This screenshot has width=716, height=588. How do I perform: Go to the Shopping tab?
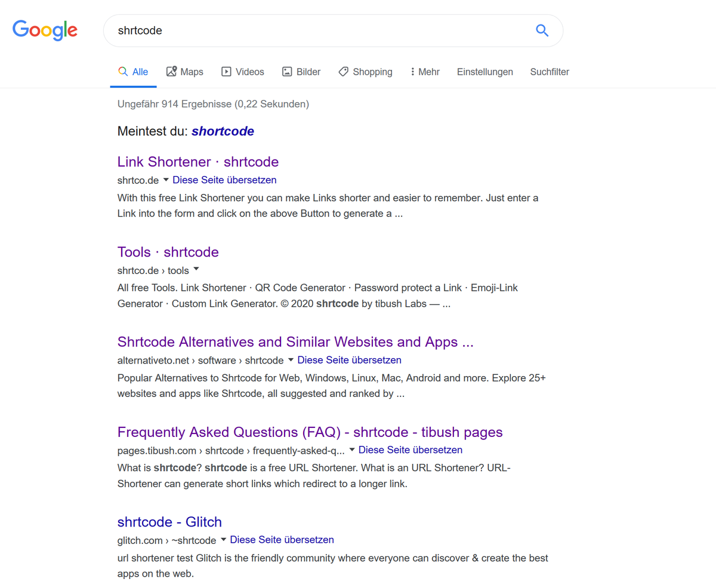point(365,72)
